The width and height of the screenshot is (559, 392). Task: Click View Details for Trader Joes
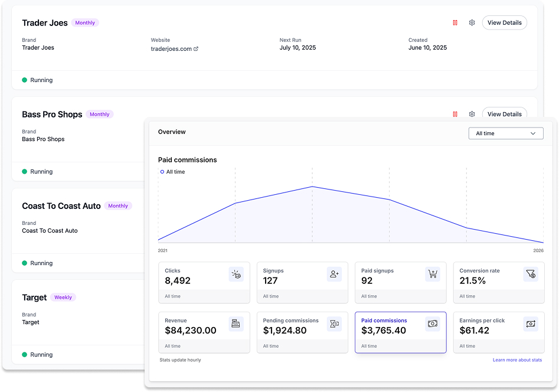505,23
